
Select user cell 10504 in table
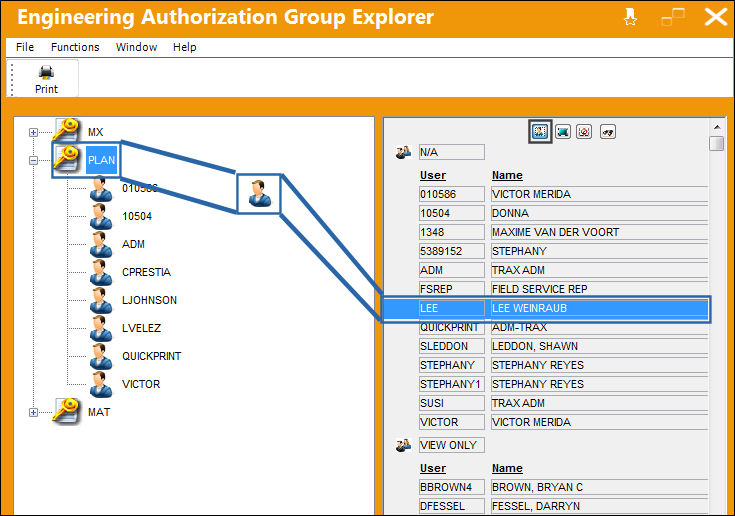(451, 213)
